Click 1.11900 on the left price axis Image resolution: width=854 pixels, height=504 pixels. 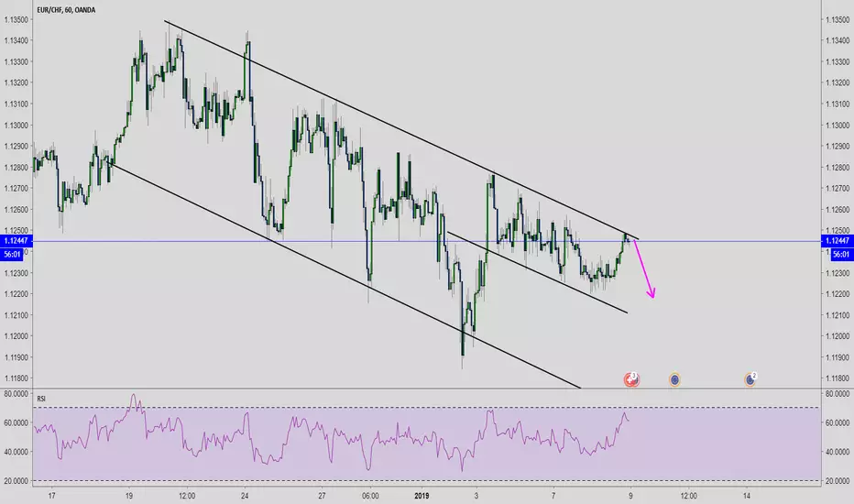coord(16,357)
